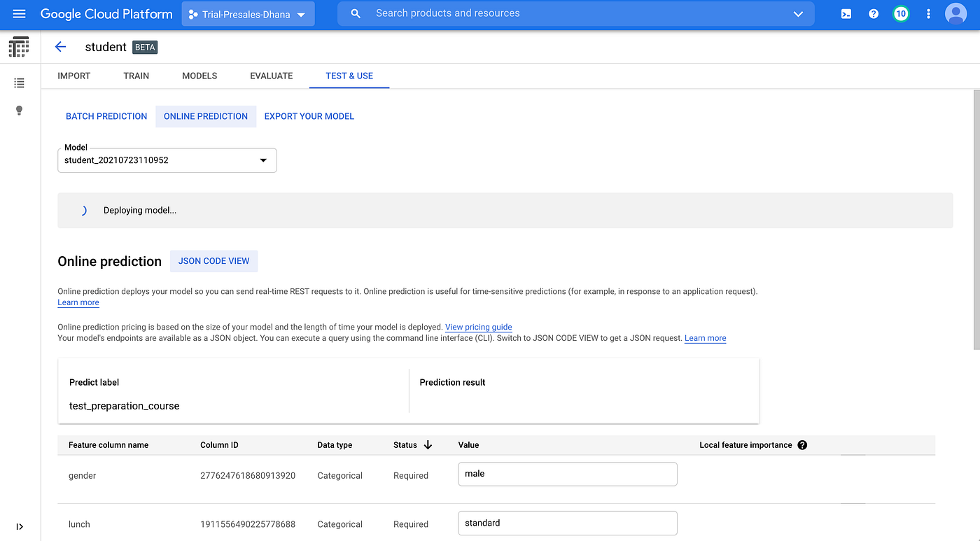Sort the table by Status column
This screenshot has height=541, width=980.
tap(413, 444)
